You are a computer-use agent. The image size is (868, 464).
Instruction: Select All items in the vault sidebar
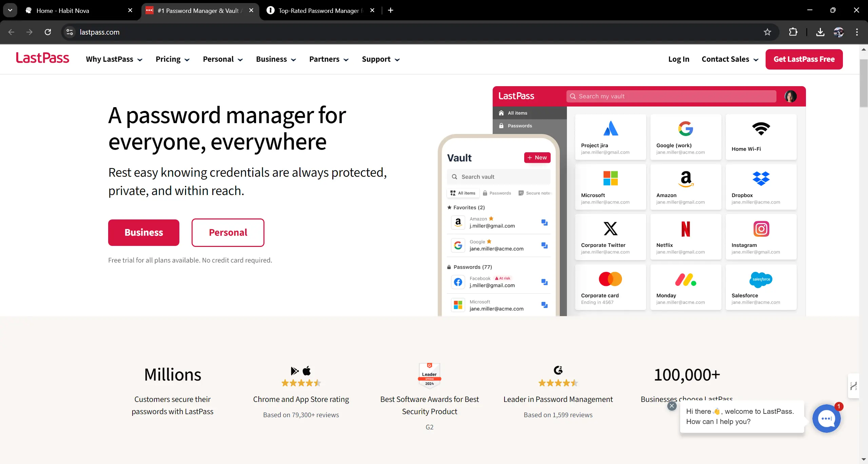530,113
